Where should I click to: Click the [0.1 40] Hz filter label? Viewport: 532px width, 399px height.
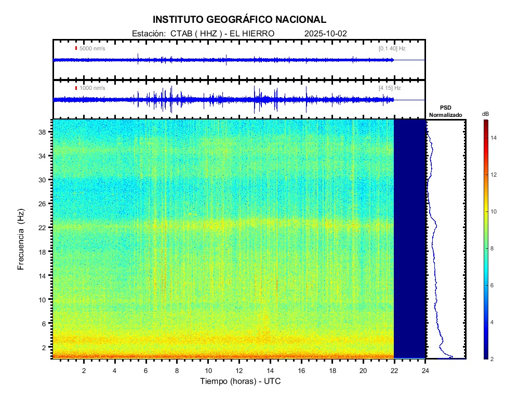coord(392,48)
